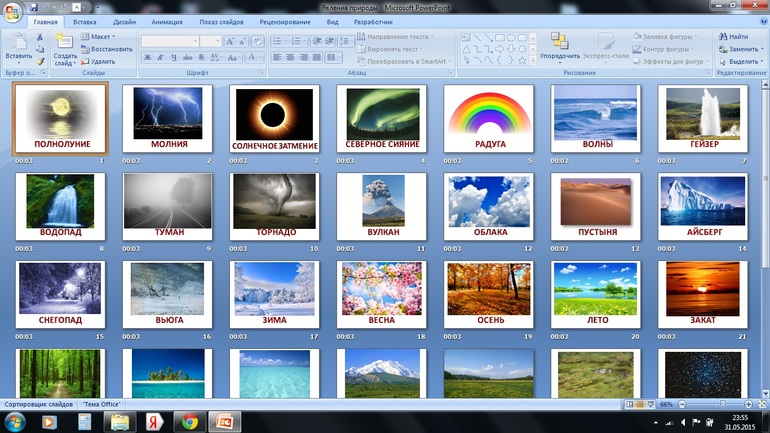
Task: Select the РАДУГА slide thumbnail
Action: (x=489, y=120)
